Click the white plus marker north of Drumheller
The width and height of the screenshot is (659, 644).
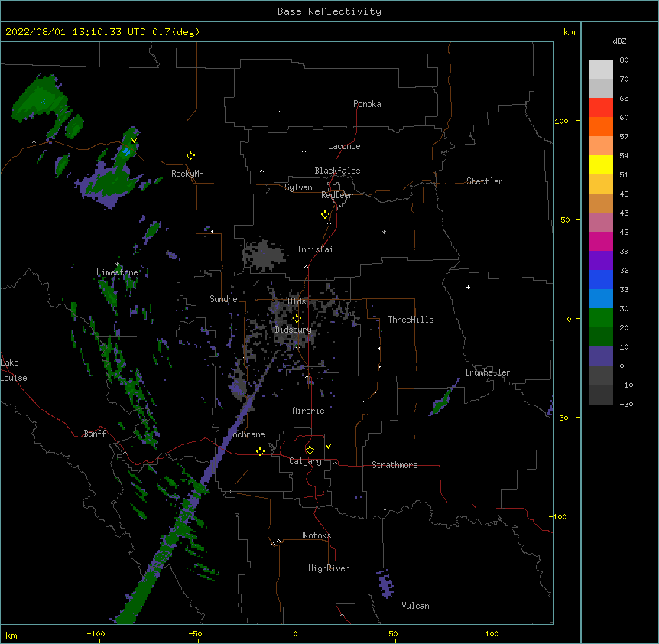point(468,287)
